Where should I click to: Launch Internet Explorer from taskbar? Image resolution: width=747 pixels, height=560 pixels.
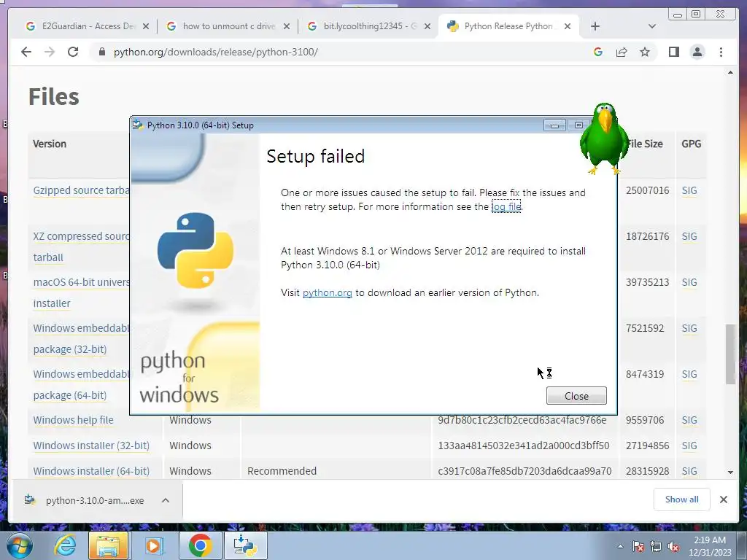pos(65,545)
